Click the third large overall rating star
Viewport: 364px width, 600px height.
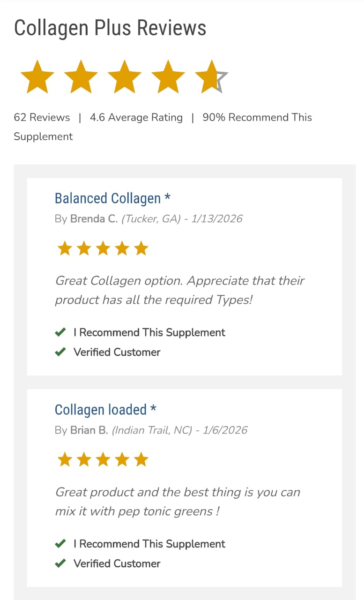click(125, 77)
